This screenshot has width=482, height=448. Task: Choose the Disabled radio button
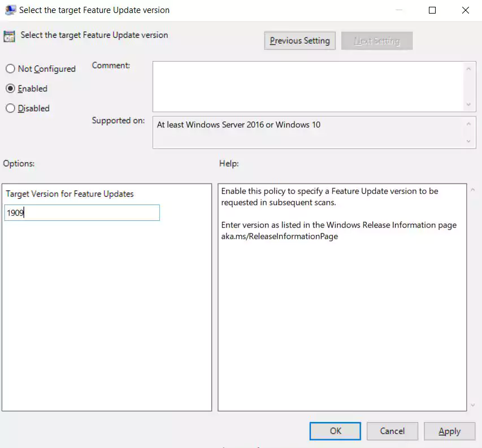(x=10, y=108)
